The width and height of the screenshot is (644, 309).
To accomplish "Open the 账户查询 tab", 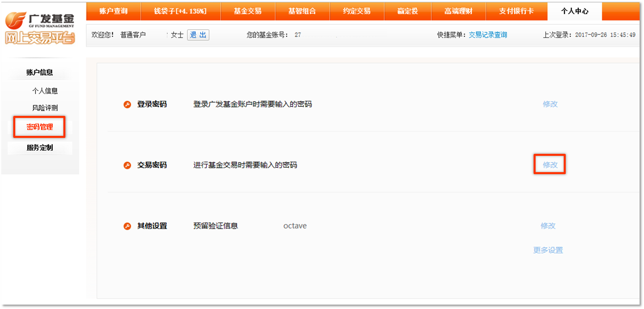I will (x=113, y=11).
